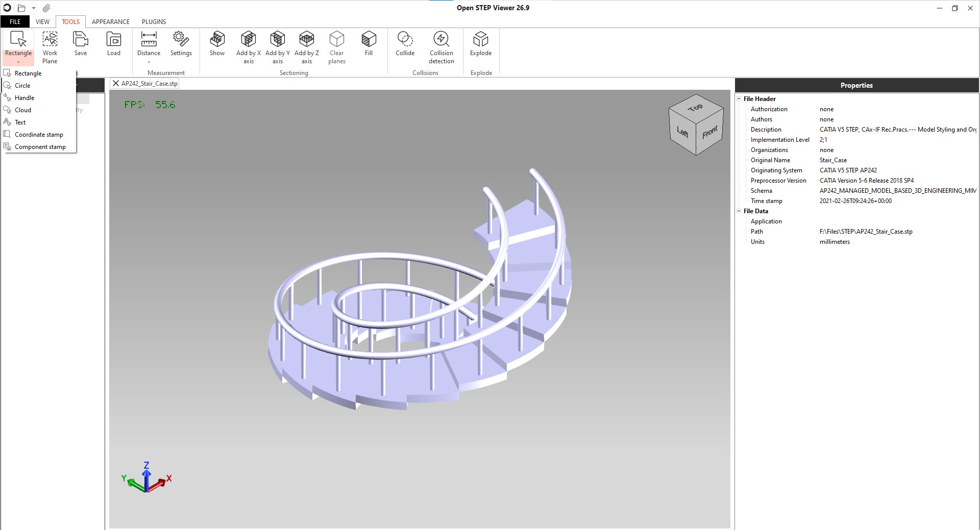Open the Distance dropdown arrow
Viewport: 980px width, 530px height.
pyautogui.click(x=149, y=62)
